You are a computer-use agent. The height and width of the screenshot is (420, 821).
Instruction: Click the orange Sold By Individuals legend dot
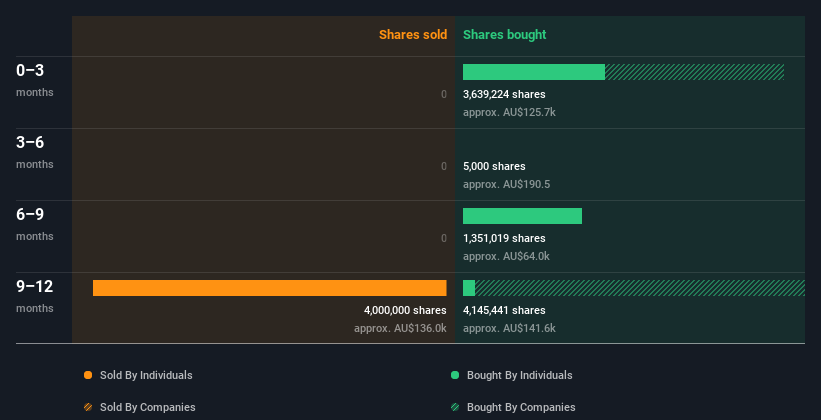pos(88,375)
